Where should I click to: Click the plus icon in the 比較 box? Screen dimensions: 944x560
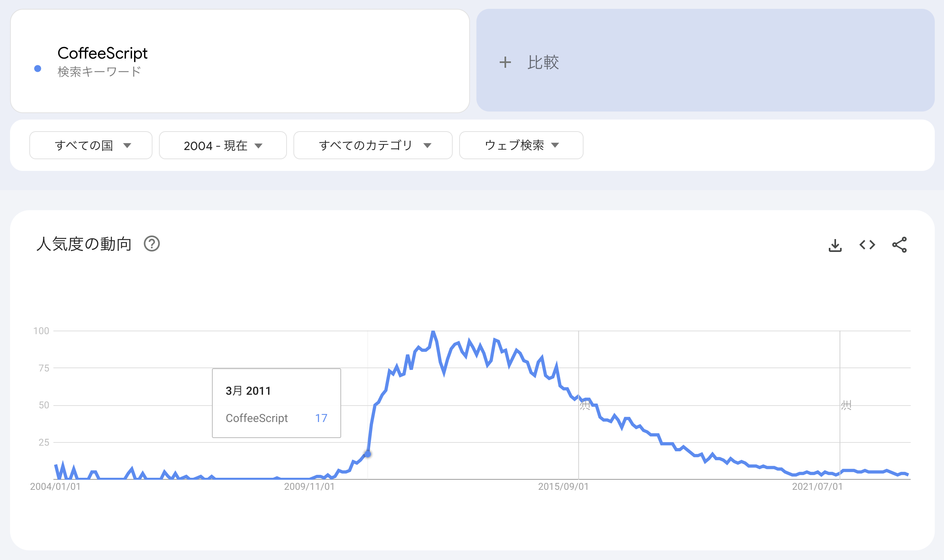pos(505,63)
